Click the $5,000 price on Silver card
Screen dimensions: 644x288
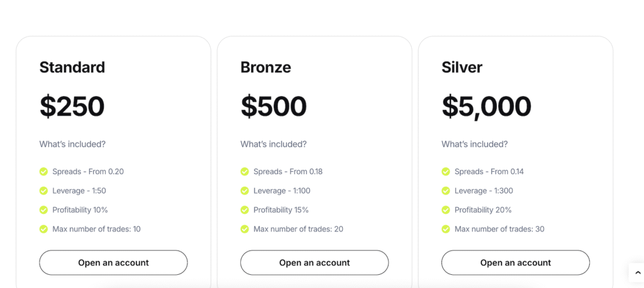(486, 107)
